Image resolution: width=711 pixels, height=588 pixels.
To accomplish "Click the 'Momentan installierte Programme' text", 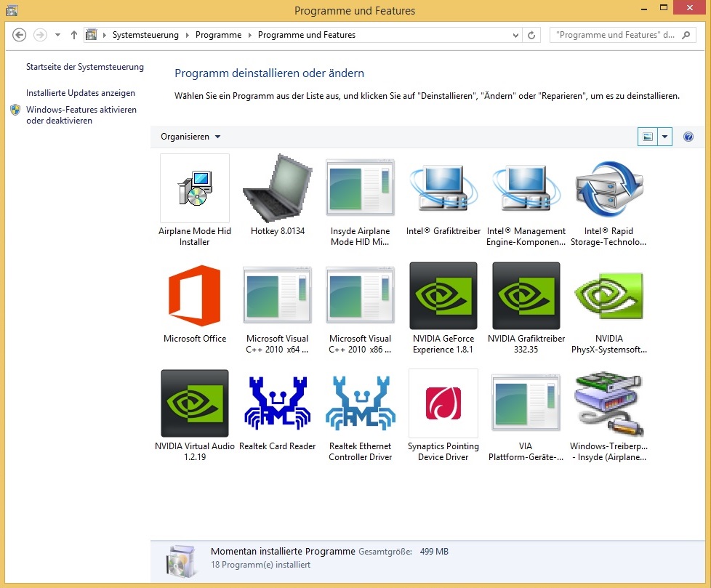I will (283, 551).
